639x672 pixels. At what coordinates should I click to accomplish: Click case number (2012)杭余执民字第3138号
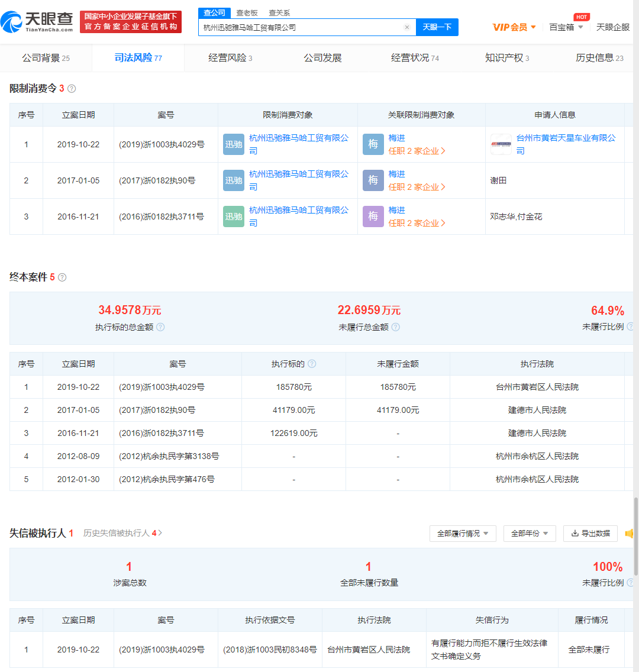169,457
